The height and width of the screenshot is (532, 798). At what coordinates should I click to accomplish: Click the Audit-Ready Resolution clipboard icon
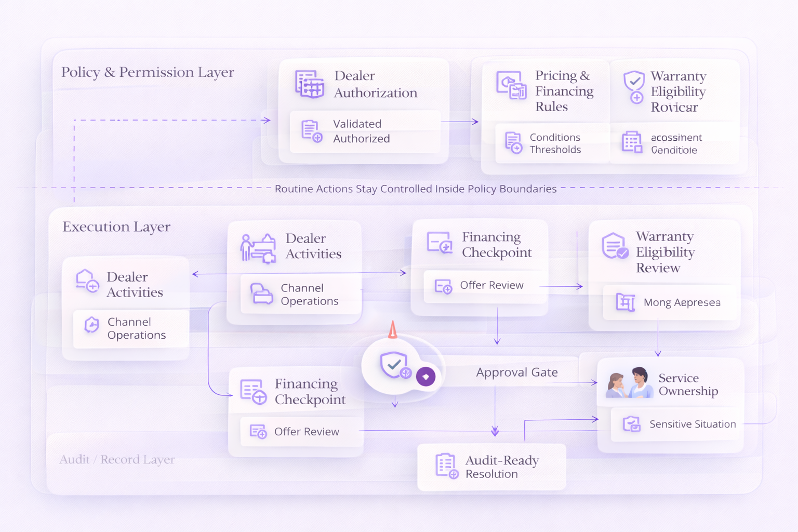[x=445, y=466]
